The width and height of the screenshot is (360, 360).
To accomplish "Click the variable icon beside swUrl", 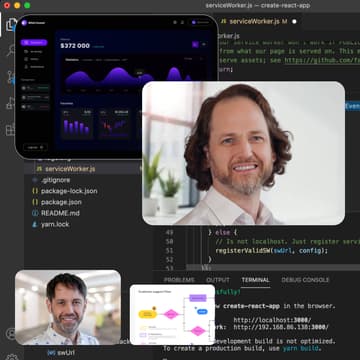I will click(51, 352).
